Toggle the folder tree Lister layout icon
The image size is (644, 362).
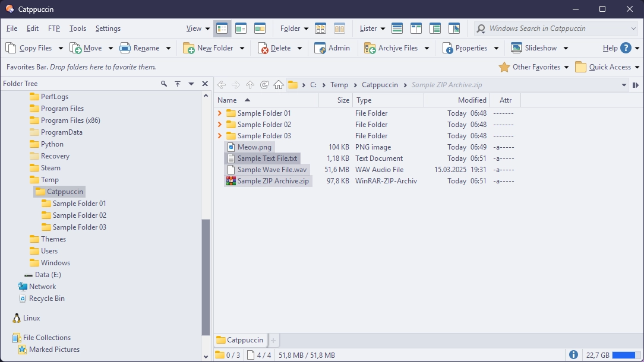click(435, 28)
